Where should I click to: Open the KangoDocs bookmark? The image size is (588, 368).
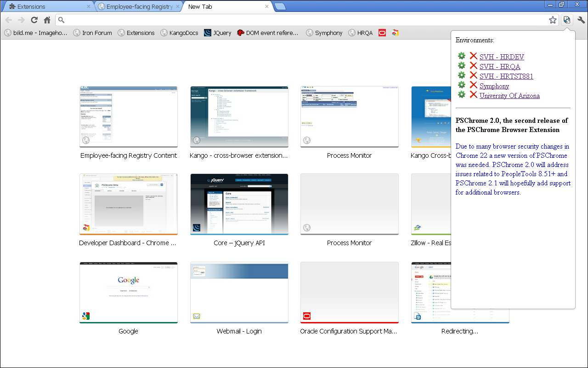(179, 33)
